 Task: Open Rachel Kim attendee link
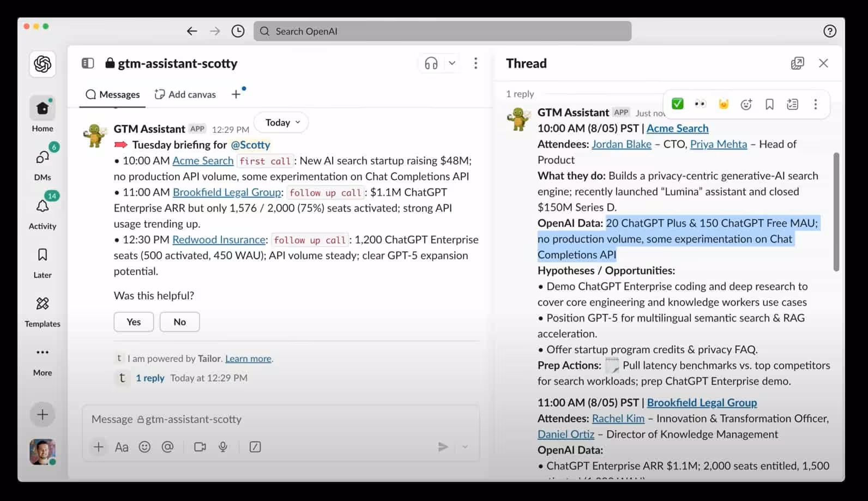(618, 418)
